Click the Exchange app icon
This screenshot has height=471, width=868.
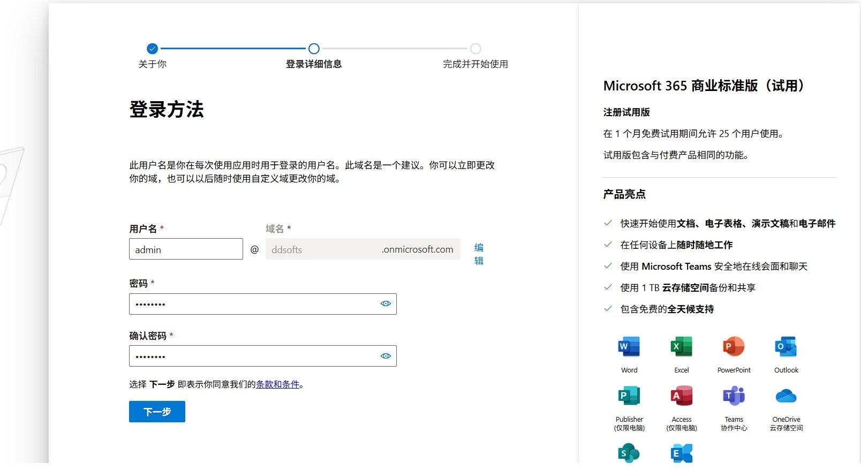[x=681, y=453]
